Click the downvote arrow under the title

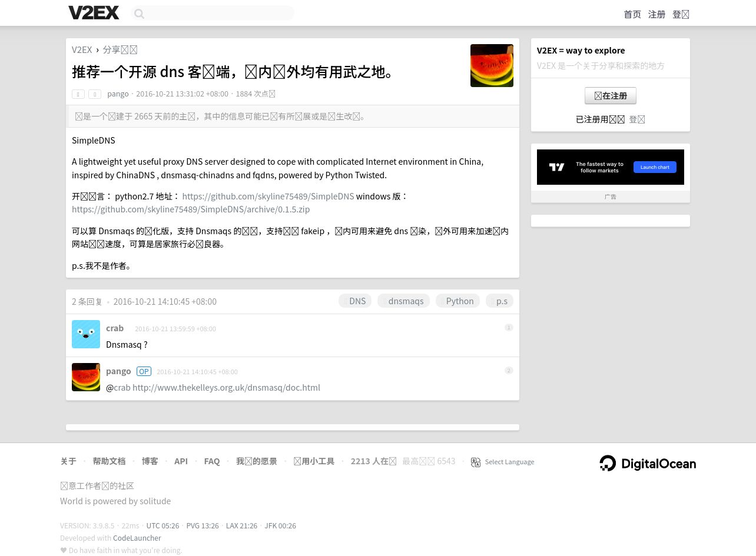[95, 94]
